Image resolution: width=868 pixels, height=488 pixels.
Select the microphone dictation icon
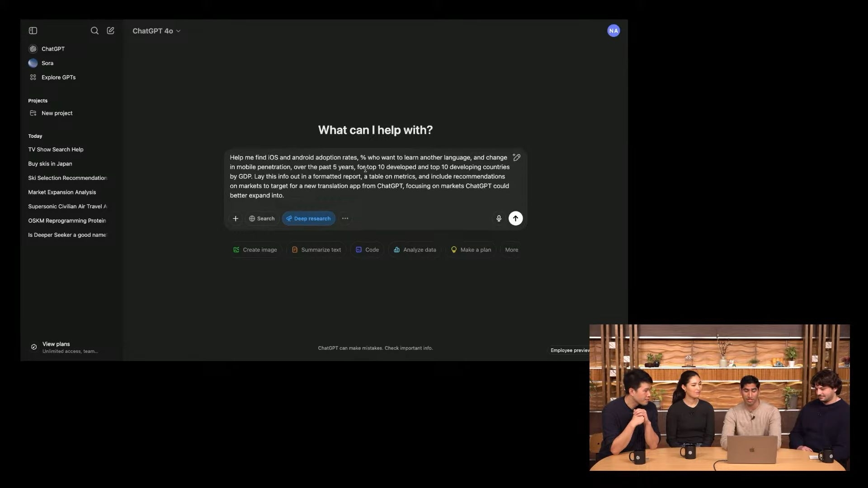click(x=499, y=218)
